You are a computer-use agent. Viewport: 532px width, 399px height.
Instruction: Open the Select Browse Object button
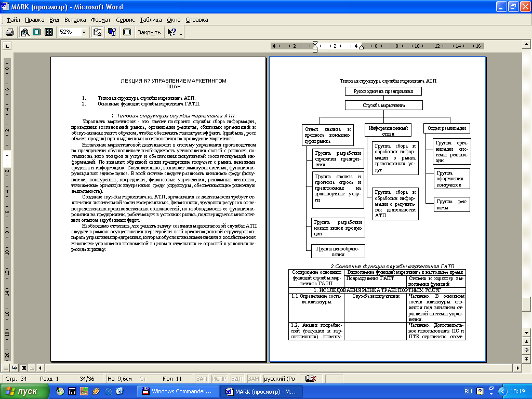(x=526, y=350)
